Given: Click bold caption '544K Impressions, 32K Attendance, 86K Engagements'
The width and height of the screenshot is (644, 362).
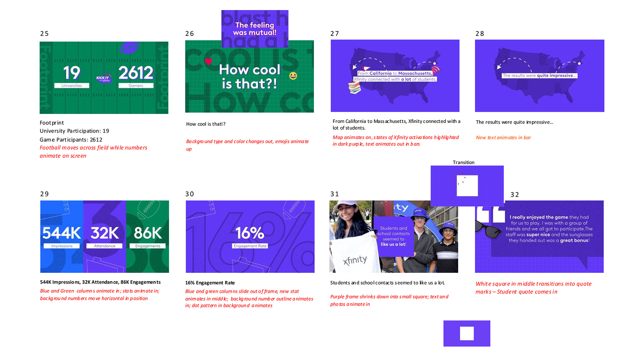Looking at the screenshot, I should point(100,282).
